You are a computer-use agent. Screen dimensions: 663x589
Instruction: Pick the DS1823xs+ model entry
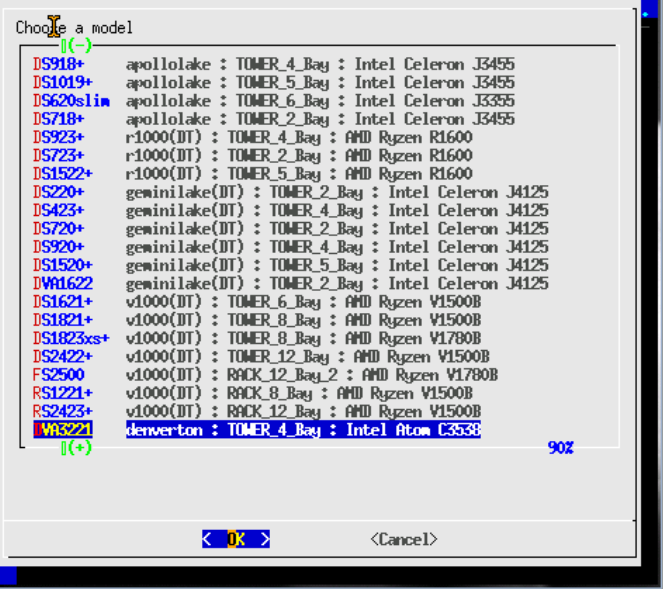257,338
